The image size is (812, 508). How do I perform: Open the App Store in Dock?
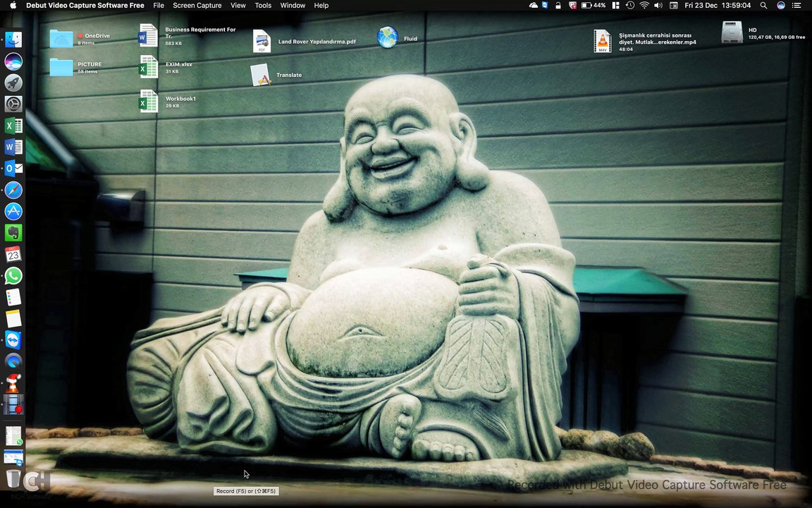pos(13,212)
